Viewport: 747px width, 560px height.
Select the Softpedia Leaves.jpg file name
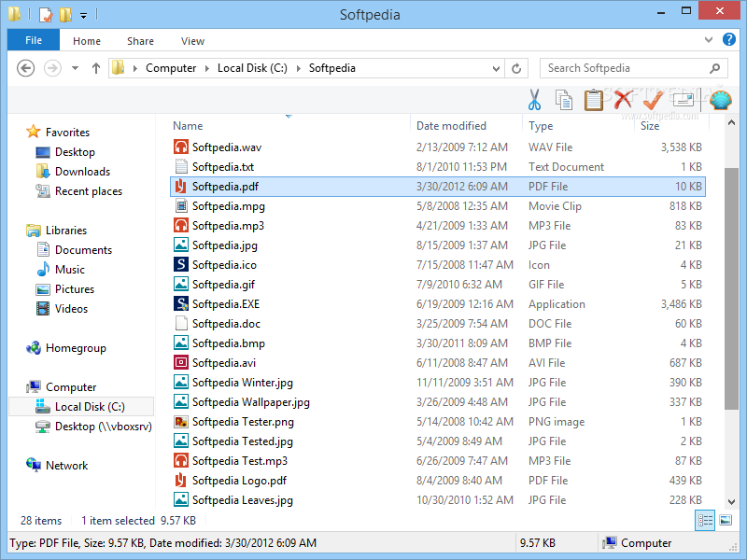pyautogui.click(x=242, y=500)
